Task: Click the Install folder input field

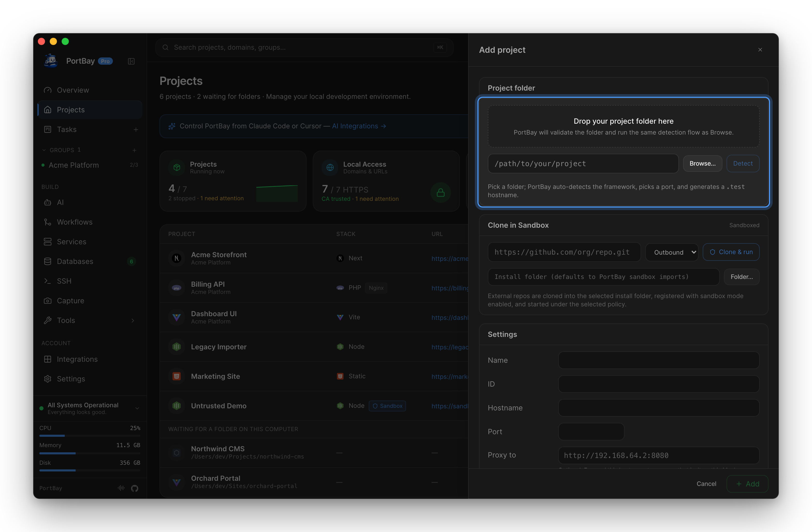Action: pyautogui.click(x=604, y=277)
